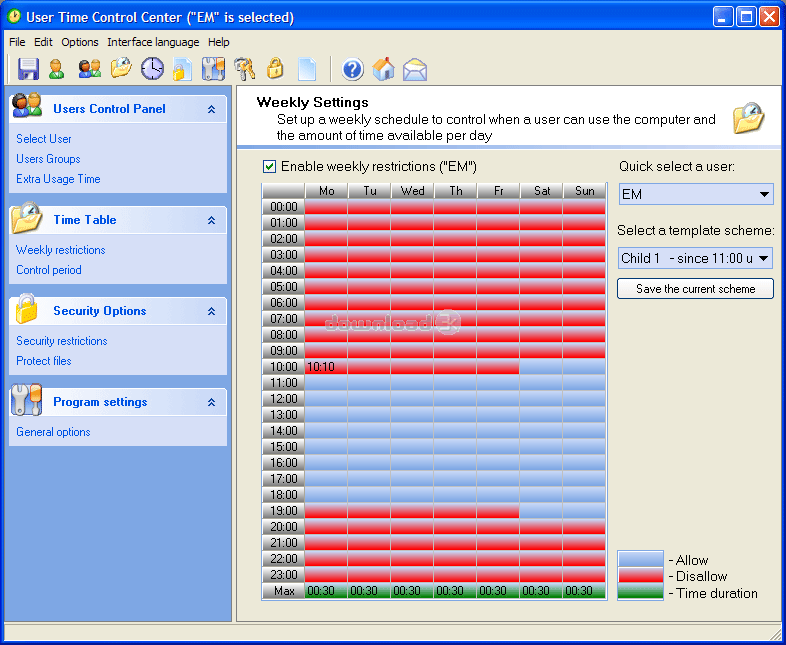Click the single user toolbar icon

(57, 69)
